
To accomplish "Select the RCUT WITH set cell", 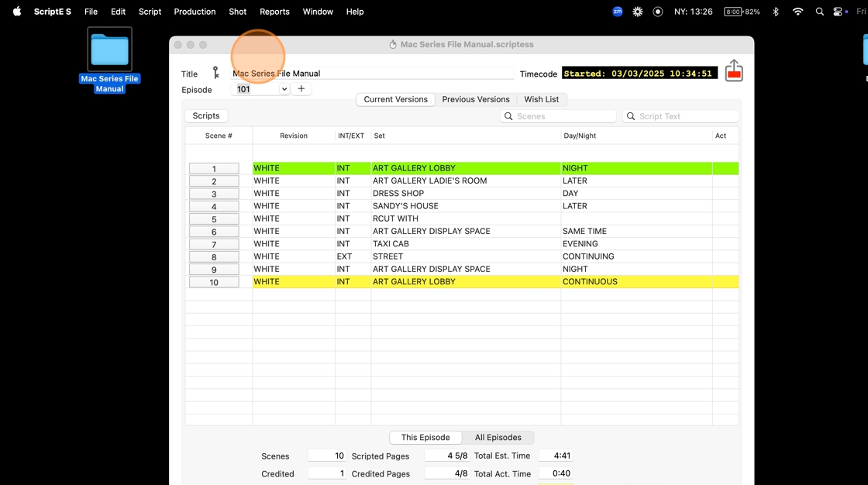I will [x=466, y=218].
